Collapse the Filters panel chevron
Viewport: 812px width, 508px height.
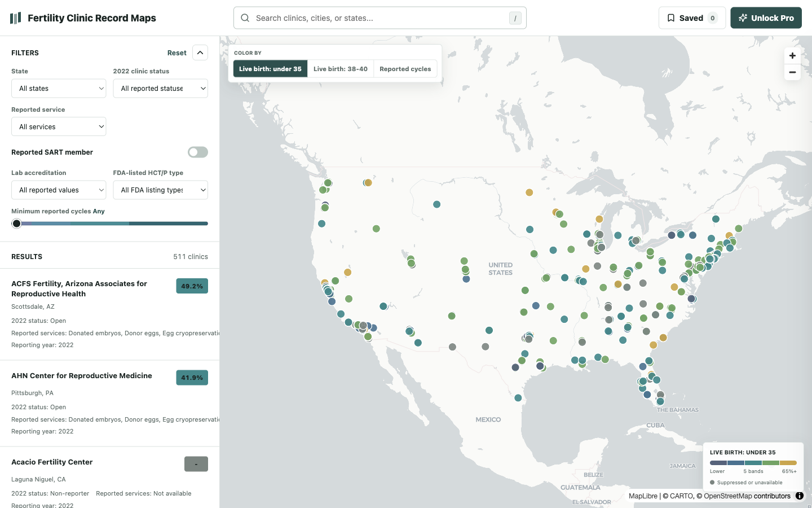tap(200, 52)
